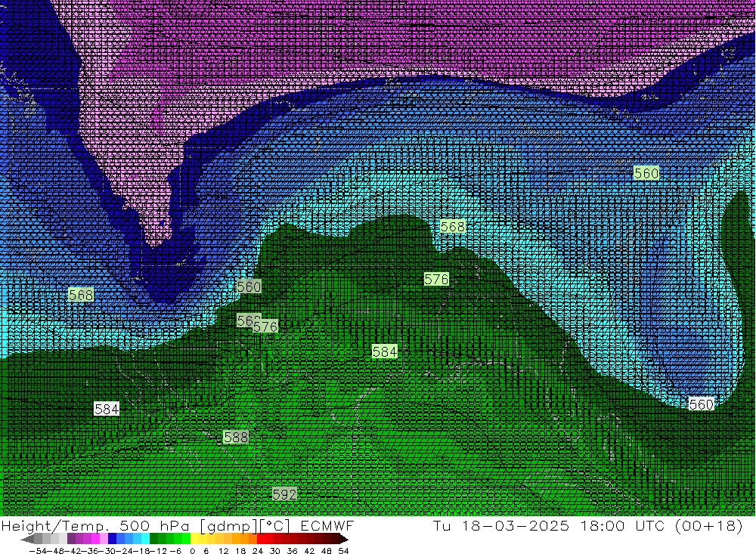
Task: Click the gray left arrow end of legend
Action: click(x=27, y=539)
